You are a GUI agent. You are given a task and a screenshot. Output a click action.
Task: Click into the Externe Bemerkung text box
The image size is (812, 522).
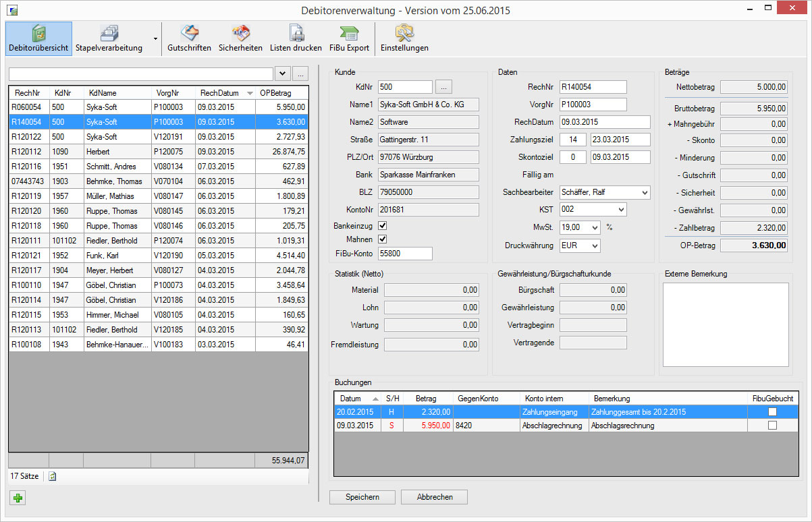(726, 324)
